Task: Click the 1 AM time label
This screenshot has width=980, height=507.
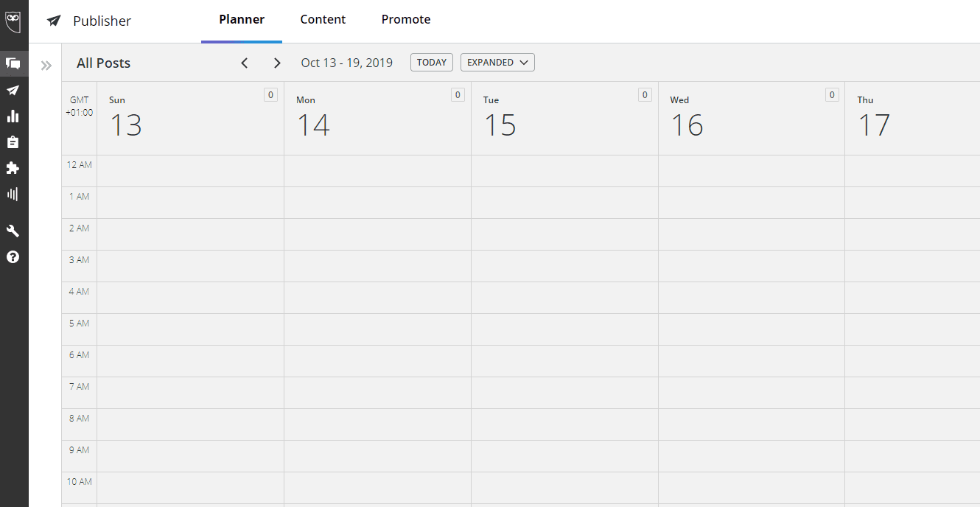Action: pos(80,197)
